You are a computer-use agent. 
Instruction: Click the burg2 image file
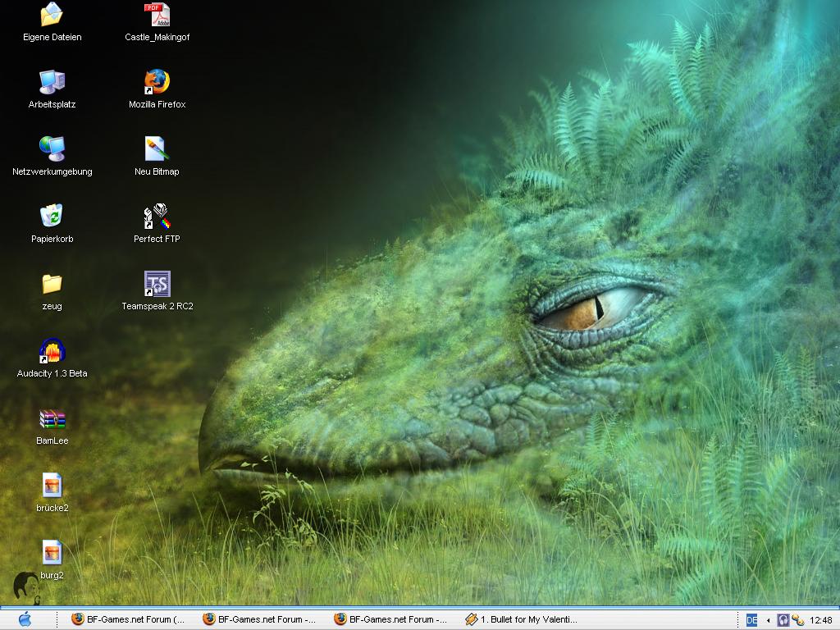(52, 553)
